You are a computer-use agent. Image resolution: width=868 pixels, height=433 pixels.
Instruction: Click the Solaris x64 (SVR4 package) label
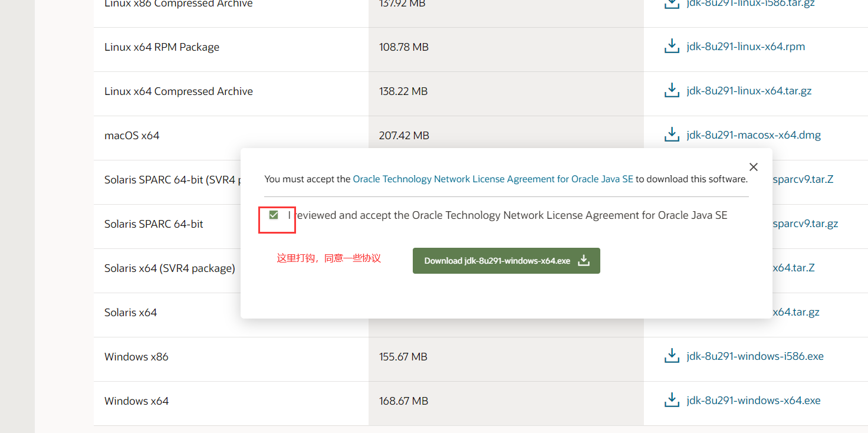[170, 268]
